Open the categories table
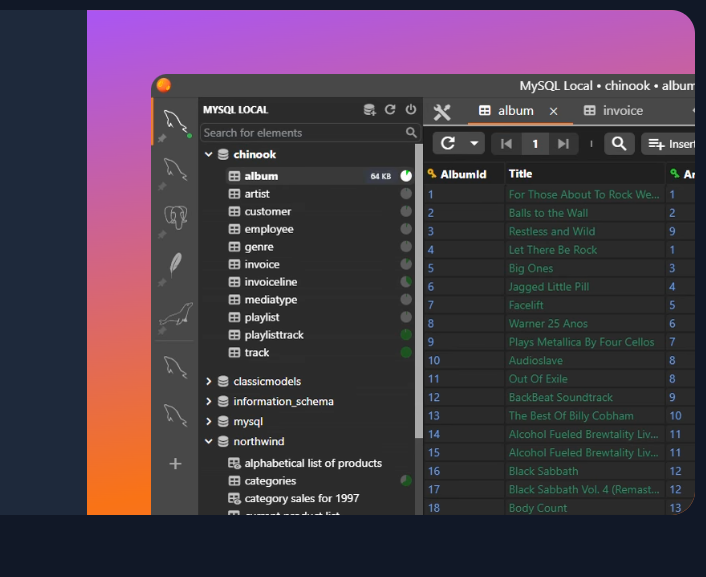Screen dimensions: 706x577 [x=319, y=481]
